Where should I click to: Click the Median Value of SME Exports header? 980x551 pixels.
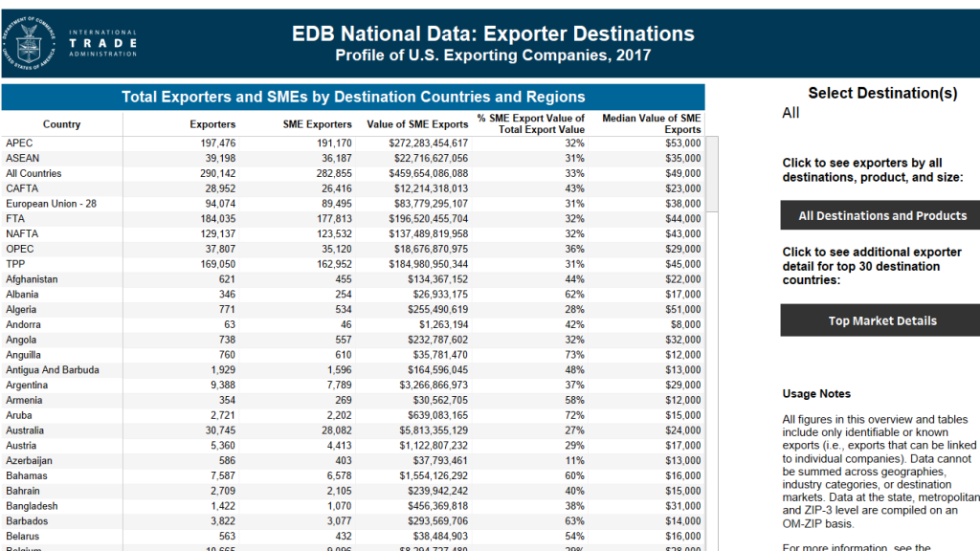coord(651,123)
